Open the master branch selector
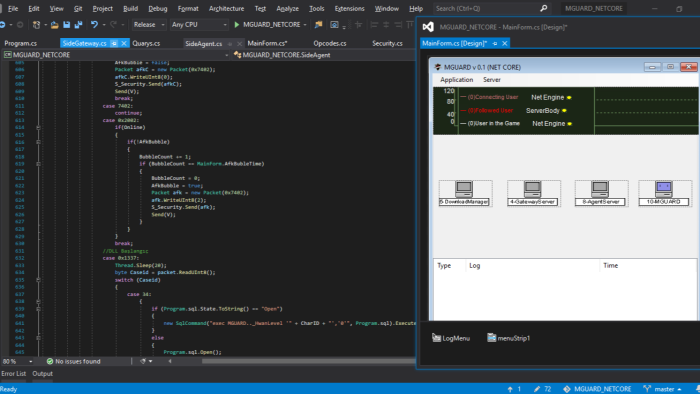700x394 pixels. 662,389
